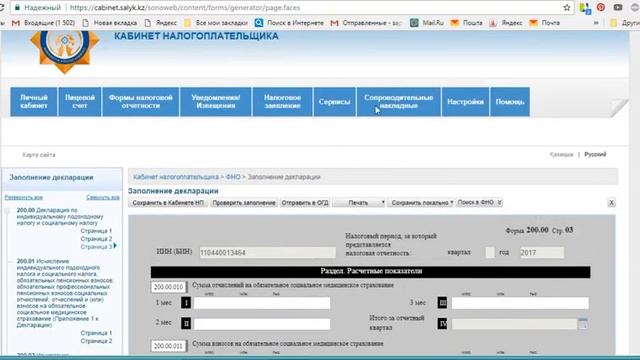Click 'Развернуть все' link
The image size is (640, 360).
(24, 197)
